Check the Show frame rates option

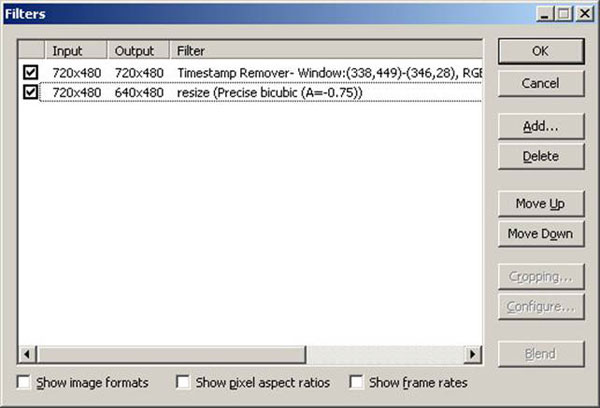[356, 382]
